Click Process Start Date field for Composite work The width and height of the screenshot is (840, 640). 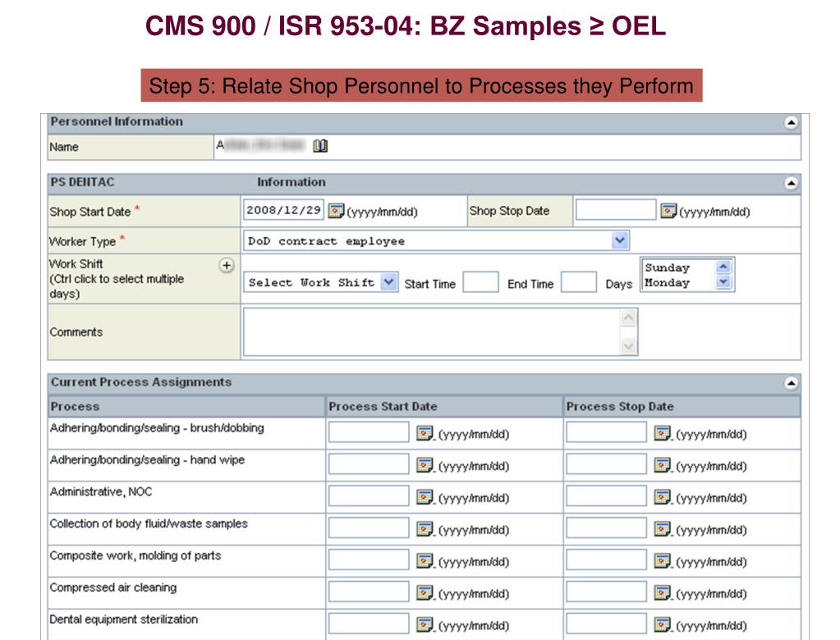tap(369, 560)
